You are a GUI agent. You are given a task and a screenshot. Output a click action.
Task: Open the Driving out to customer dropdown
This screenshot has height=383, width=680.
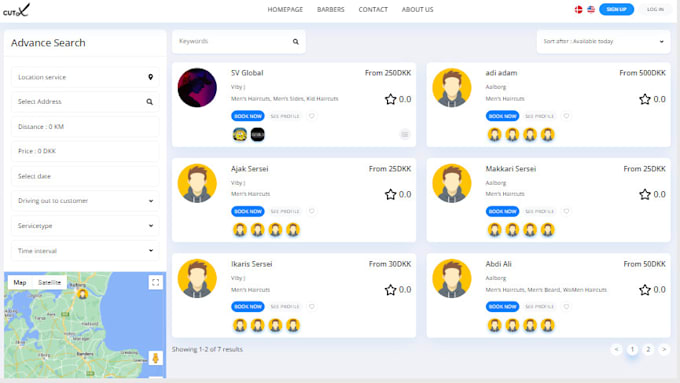click(x=85, y=201)
